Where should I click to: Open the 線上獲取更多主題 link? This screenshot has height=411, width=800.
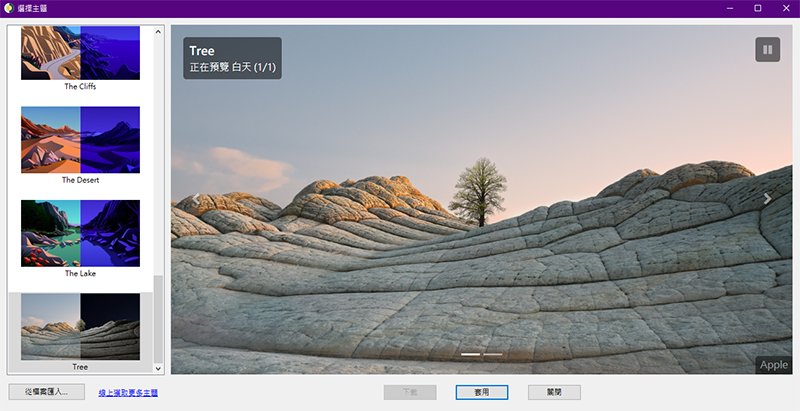128,393
